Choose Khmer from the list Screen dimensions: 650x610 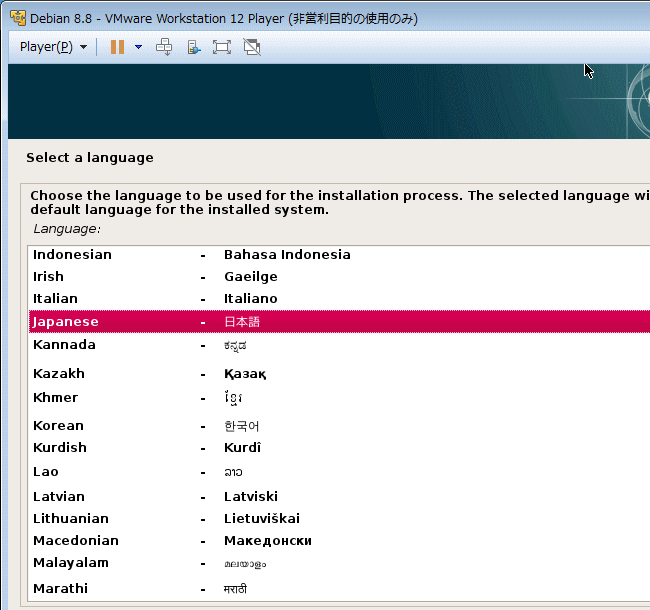[x=339, y=398]
